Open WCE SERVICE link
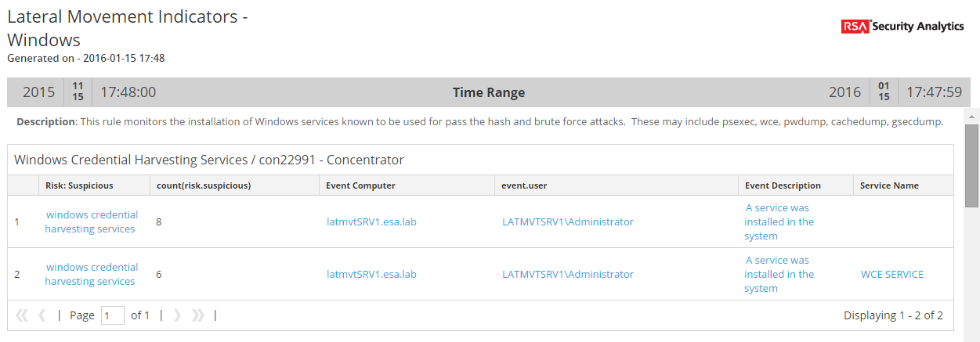 pyautogui.click(x=891, y=275)
